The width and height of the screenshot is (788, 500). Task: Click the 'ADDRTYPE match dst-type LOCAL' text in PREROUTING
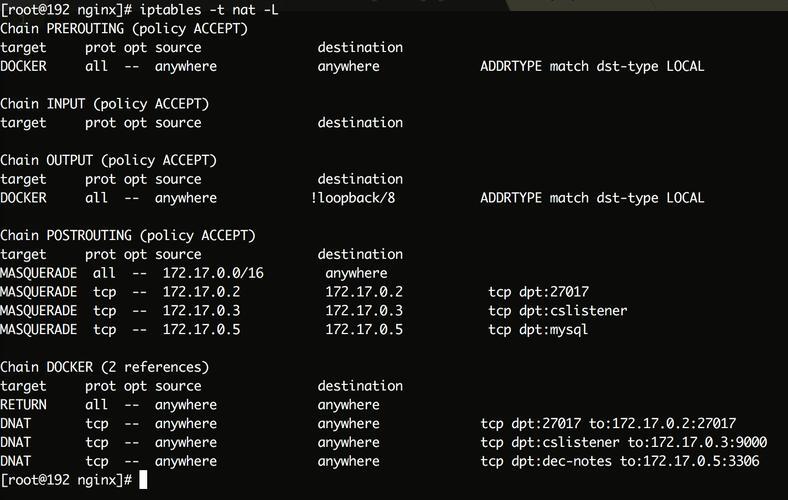tap(592, 66)
